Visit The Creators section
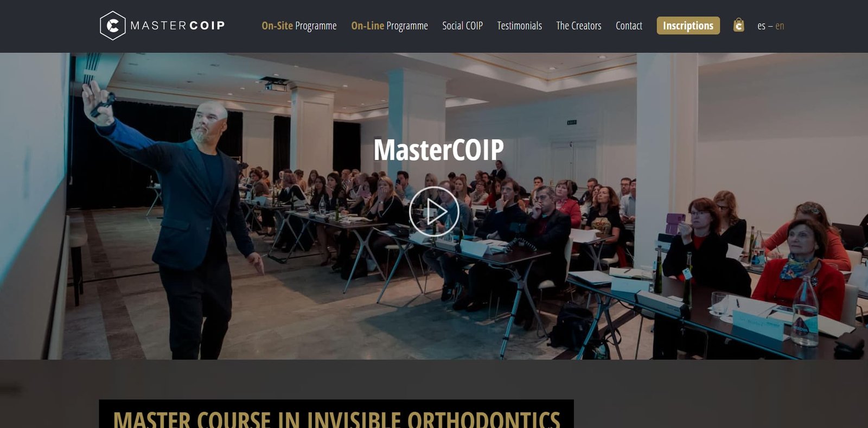The width and height of the screenshot is (868, 428). [x=578, y=25]
